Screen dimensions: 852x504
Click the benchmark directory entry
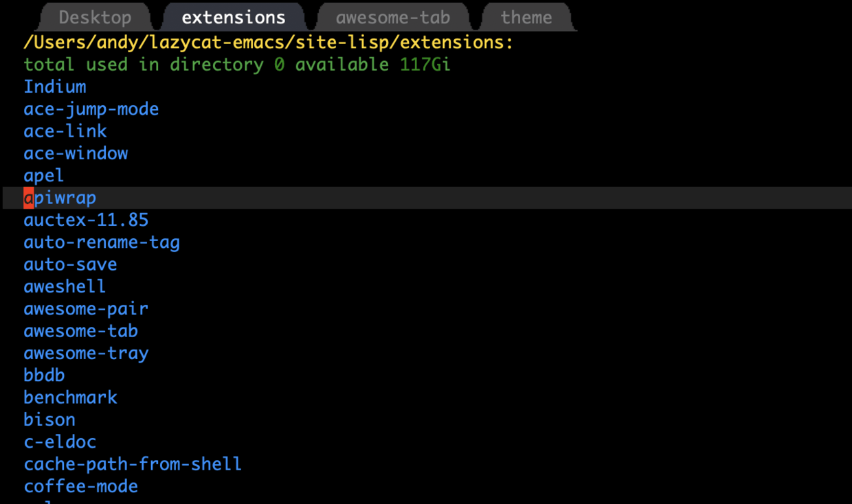pos(70,398)
